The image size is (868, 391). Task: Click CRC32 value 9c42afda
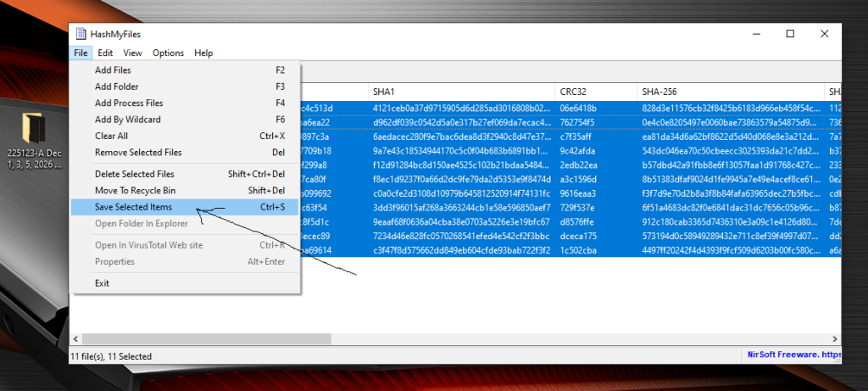(578, 151)
